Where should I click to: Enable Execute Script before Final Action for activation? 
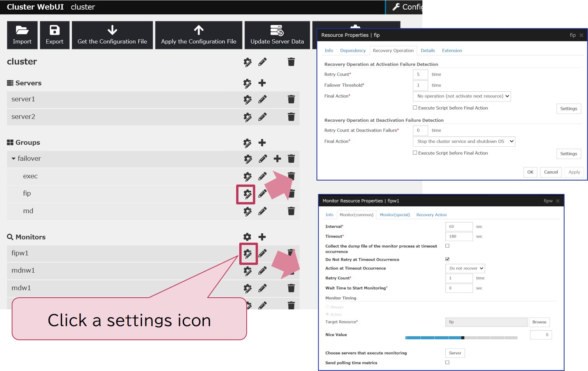point(415,108)
